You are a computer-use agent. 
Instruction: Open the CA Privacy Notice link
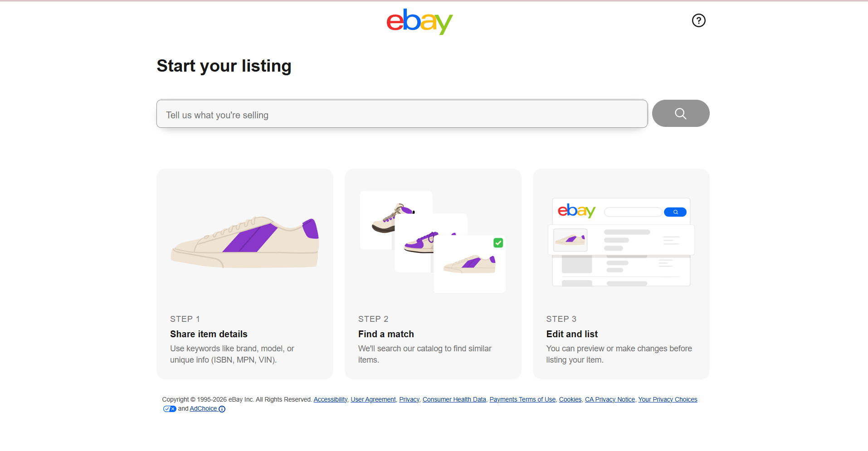pos(610,399)
